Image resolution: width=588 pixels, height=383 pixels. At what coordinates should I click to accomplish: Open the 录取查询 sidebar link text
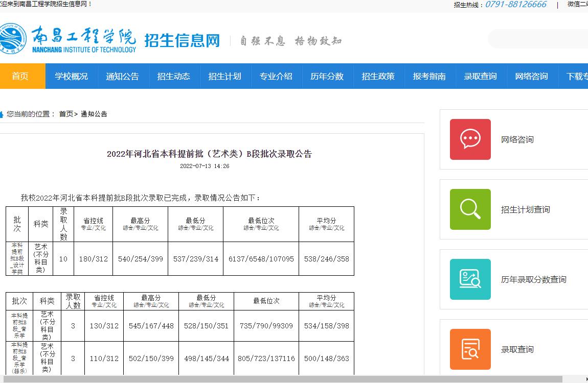pos(517,350)
